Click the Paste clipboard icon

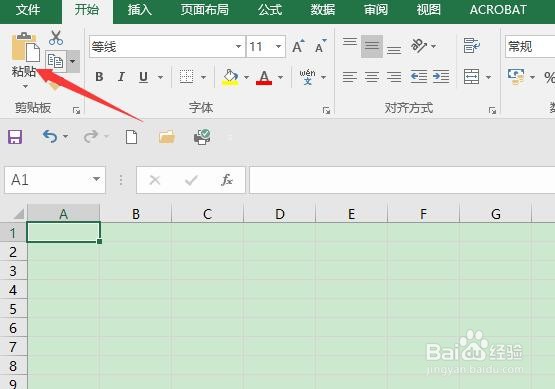point(25,46)
